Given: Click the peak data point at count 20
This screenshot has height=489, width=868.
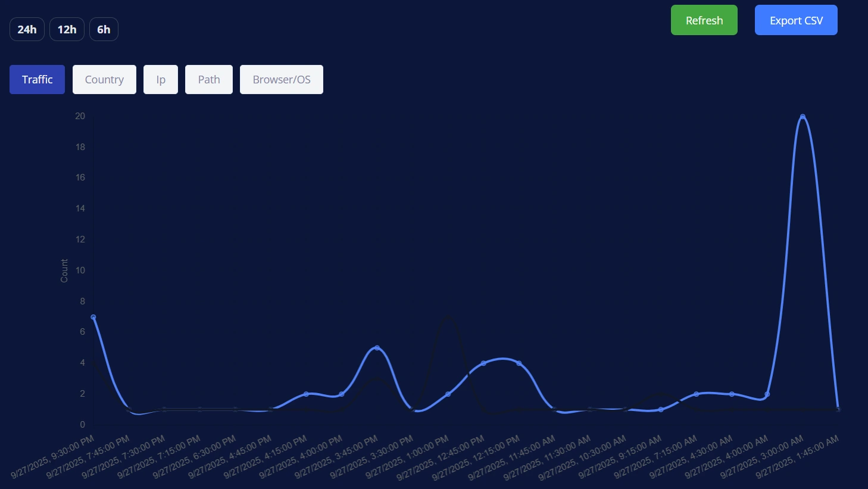Looking at the screenshot, I should coord(803,117).
